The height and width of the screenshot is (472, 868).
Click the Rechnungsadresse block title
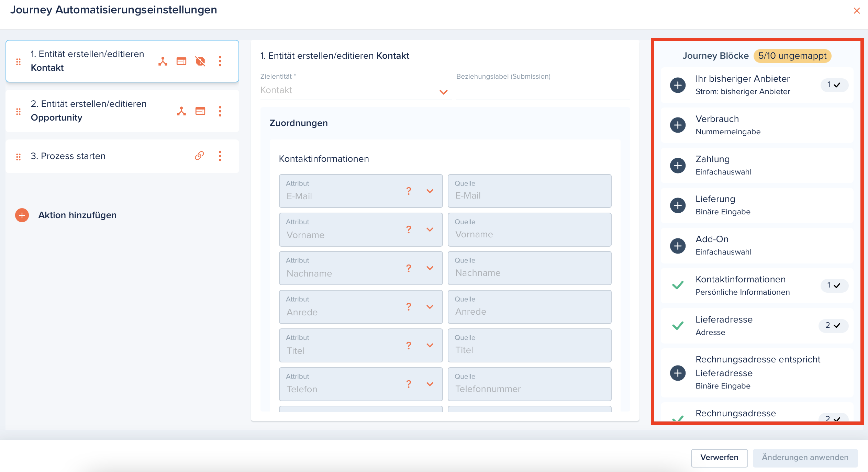(x=735, y=413)
